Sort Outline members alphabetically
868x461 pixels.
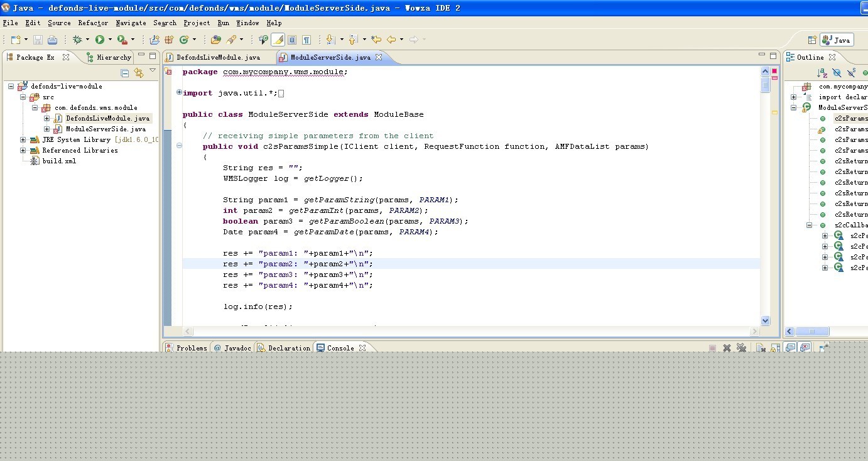822,73
